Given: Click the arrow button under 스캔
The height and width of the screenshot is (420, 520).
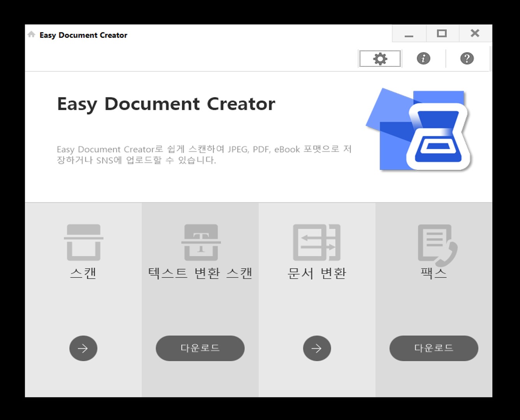Looking at the screenshot, I should (x=83, y=348).
